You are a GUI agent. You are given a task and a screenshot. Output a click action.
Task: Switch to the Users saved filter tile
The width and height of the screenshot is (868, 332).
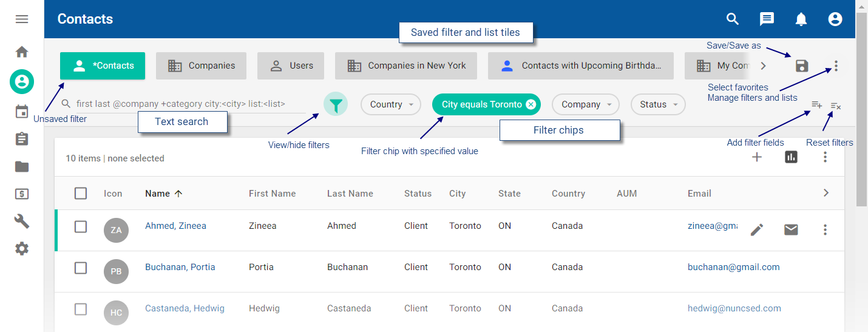tap(291, 66)
